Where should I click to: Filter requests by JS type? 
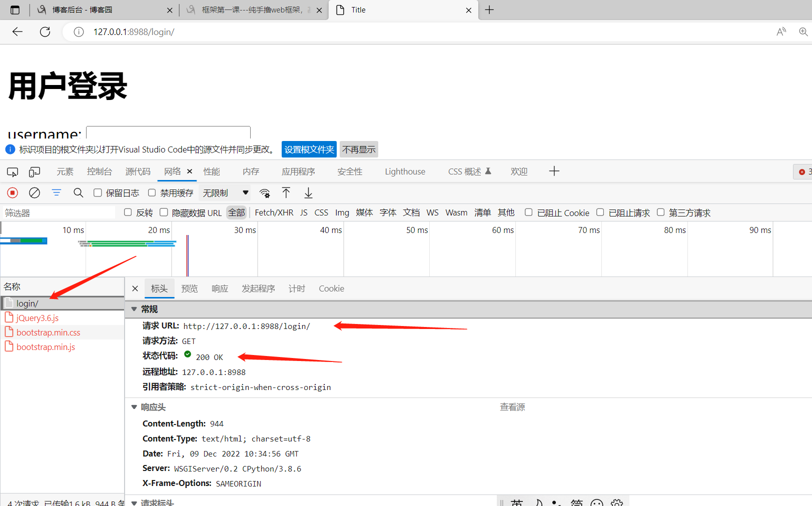tap(304, 213)
